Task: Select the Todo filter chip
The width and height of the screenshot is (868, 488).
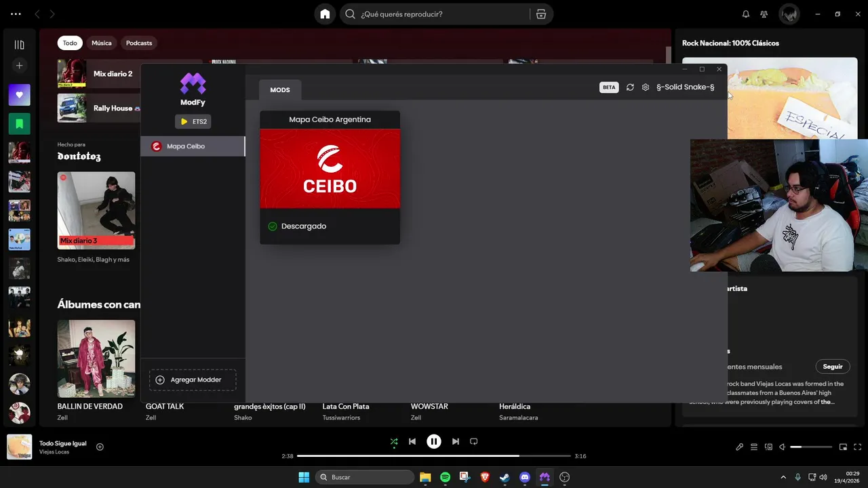Action: [x=70, y=43]
